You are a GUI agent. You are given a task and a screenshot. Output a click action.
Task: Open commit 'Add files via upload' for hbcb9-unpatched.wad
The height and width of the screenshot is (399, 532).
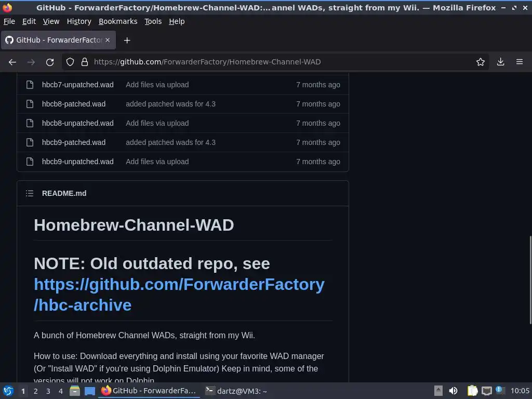(157, 162)
